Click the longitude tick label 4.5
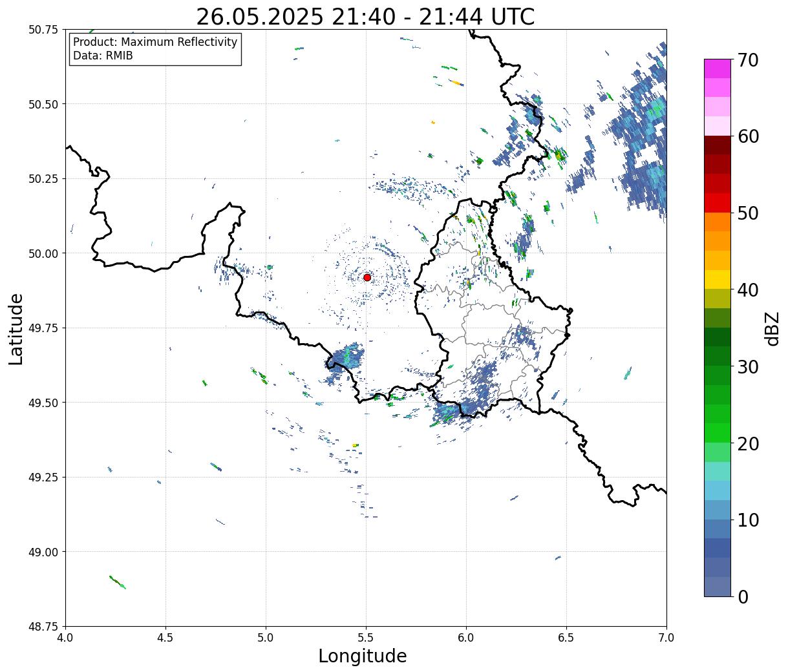Screen dimensions: 788x672 point(165,638)
